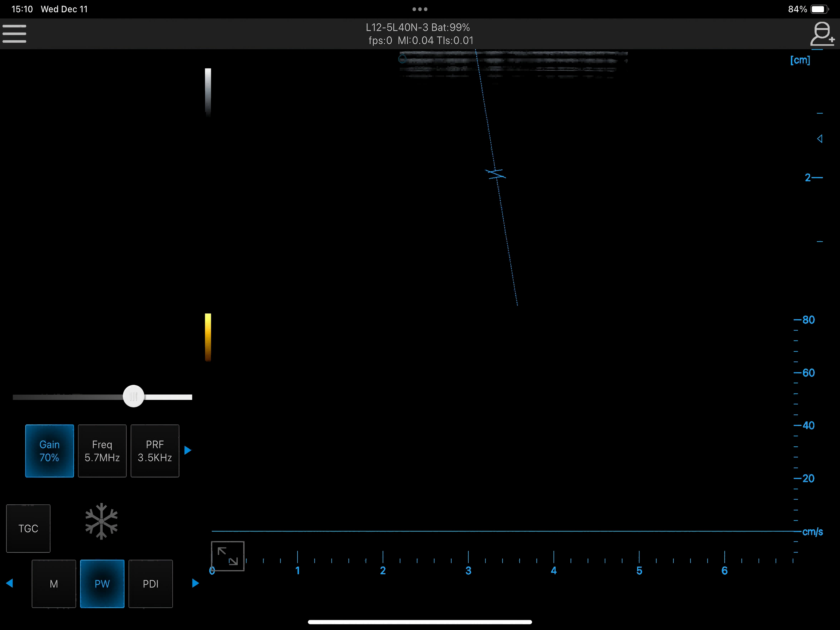Tap the yellow Doppler color map bar
Screen dimensions: 840x630
pyautogui.click(x=208, y=337)
